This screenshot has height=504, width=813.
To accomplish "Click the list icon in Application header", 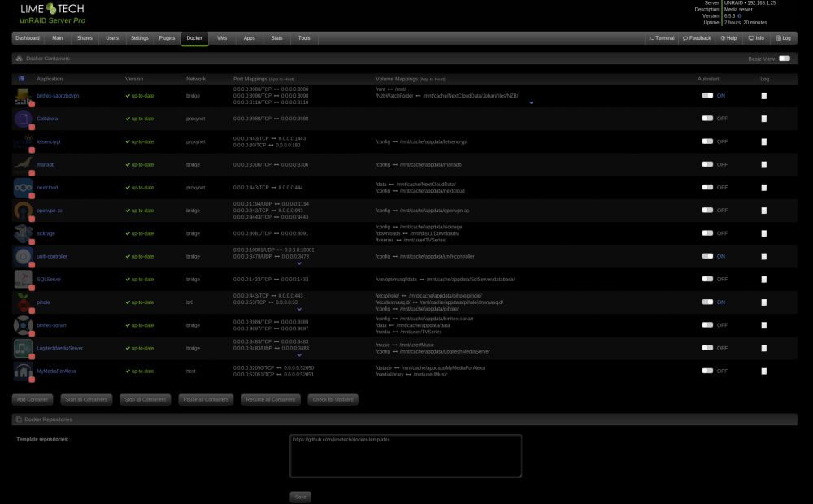I will click(22, 79).
